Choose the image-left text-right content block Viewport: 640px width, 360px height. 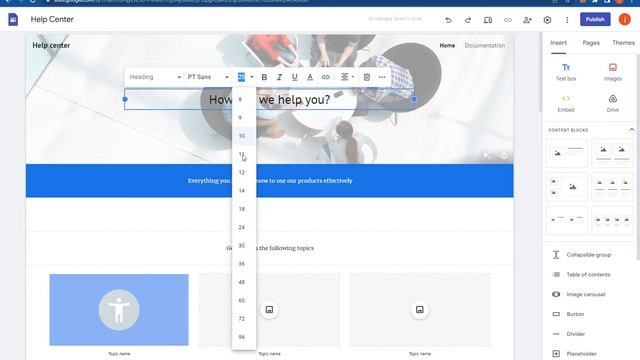click(x=567, y=153)
